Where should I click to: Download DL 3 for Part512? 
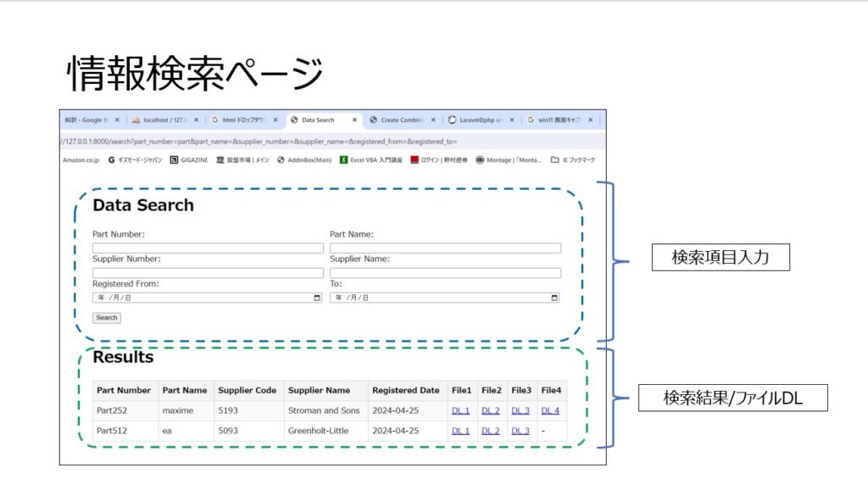[520, 431]
